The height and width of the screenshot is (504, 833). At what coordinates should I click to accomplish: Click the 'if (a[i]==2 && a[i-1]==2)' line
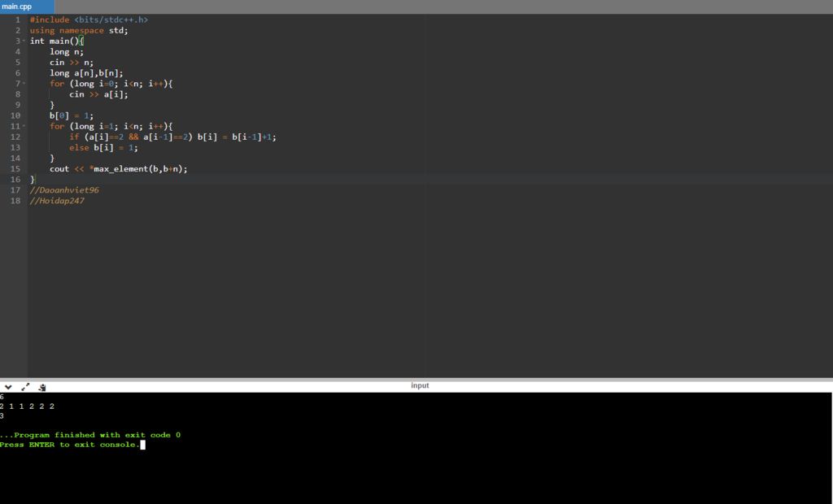[172, 137]
